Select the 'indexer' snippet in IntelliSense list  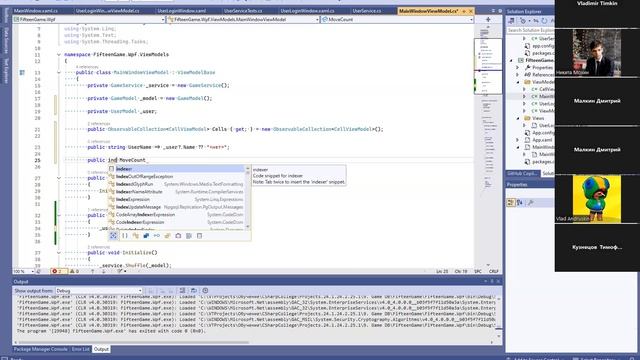[176, 169]
